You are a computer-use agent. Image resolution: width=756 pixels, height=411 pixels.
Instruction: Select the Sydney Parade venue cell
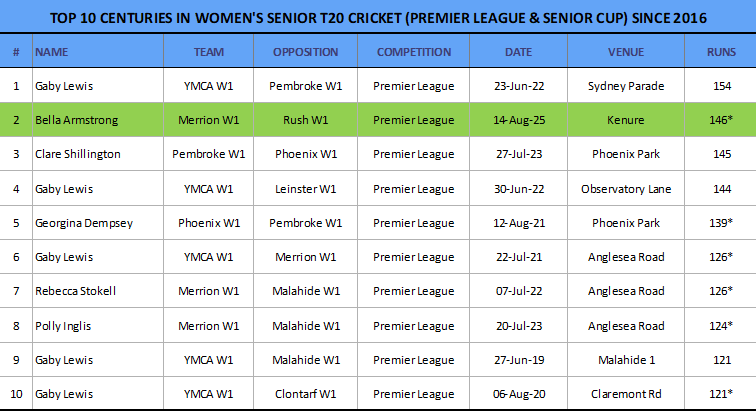626,86
